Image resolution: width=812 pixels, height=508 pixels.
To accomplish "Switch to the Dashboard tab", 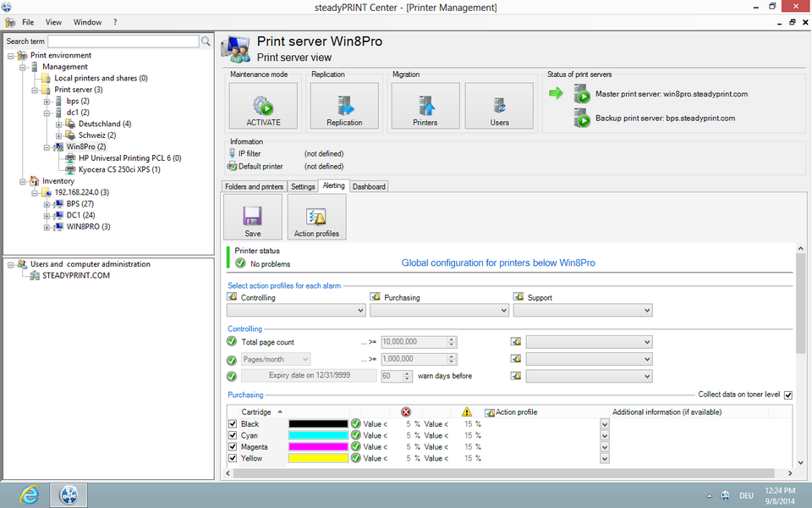I will [369, 186].
